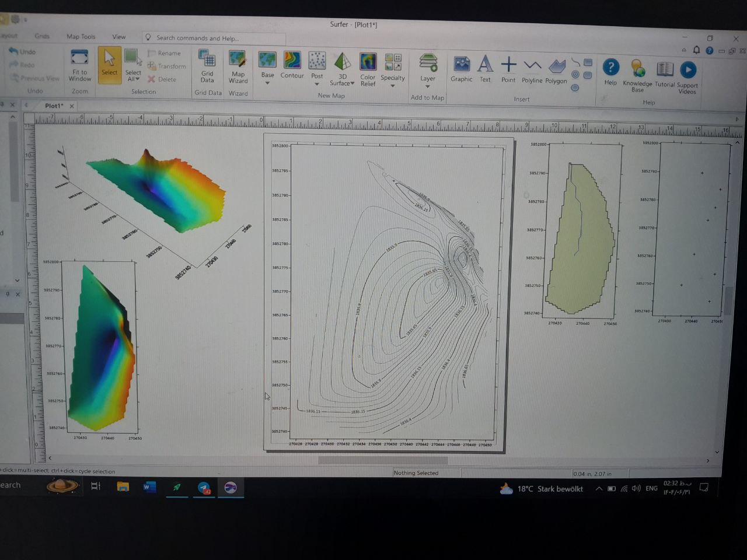Switch to the Map Tools ribbon tab
Viewport: 747px width, 560px height.
click(x=81, y=37)
